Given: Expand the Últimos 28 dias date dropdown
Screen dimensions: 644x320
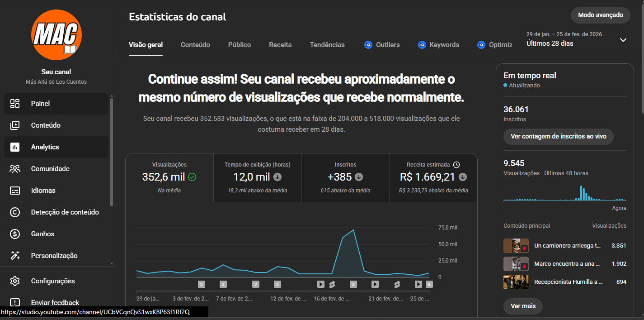Looking at the screenshot, I should [623, 40].
